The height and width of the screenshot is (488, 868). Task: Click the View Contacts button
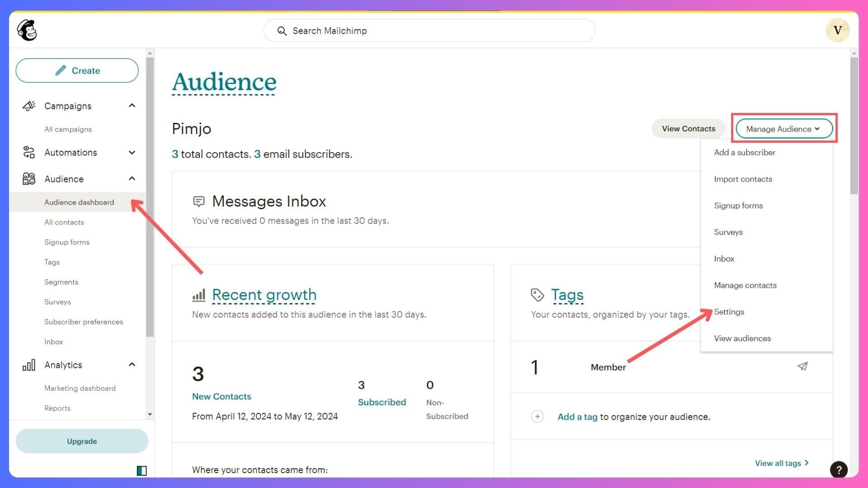coord(689,129)
